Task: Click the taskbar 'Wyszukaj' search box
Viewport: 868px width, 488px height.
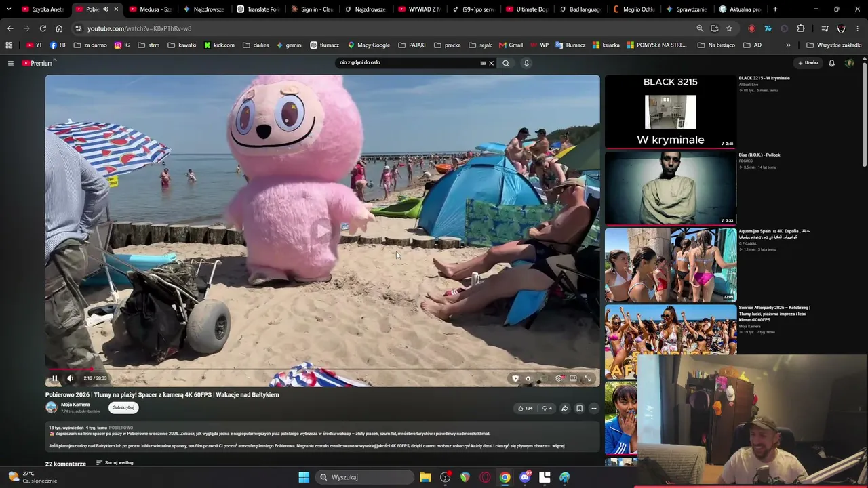Action: pos(366,477)
